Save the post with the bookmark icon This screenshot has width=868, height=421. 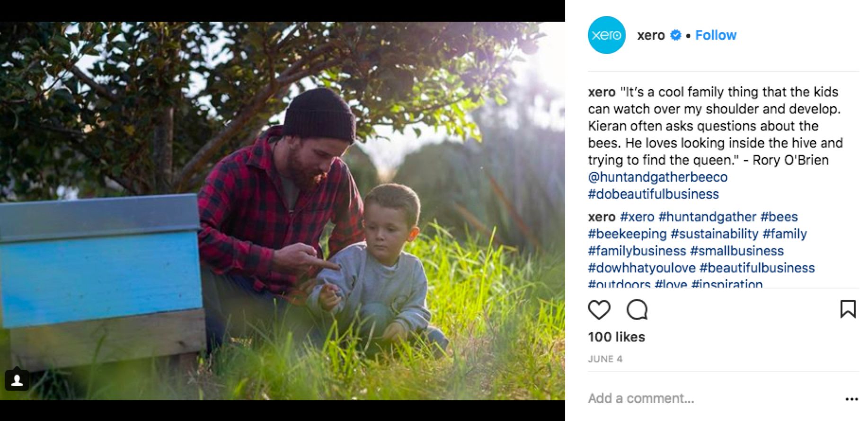[847, 309]
